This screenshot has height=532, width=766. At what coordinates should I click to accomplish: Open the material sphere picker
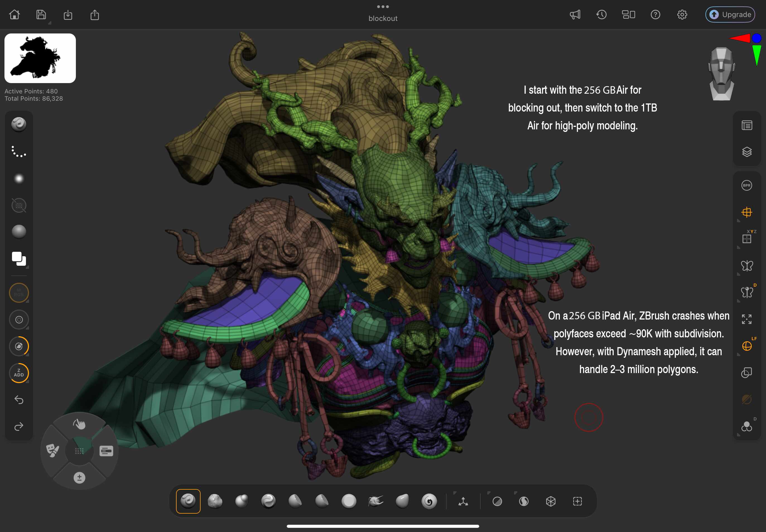pos(19,232)
